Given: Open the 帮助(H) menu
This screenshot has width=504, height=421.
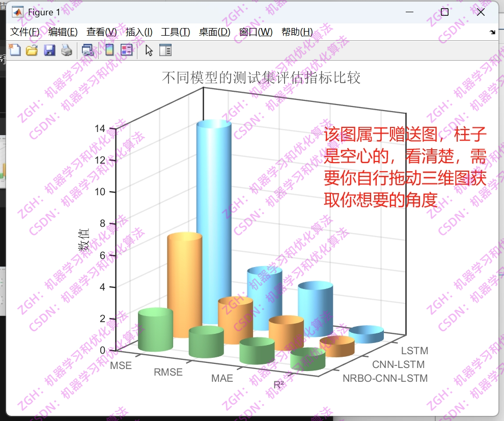Looking at the screenshot, I should (x=297, y=32).
